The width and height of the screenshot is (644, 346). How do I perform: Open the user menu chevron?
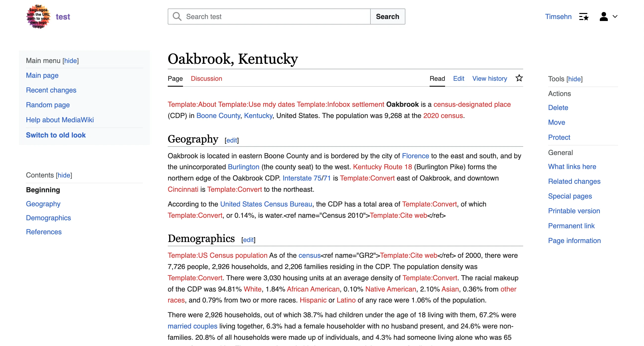coord(615,16)
